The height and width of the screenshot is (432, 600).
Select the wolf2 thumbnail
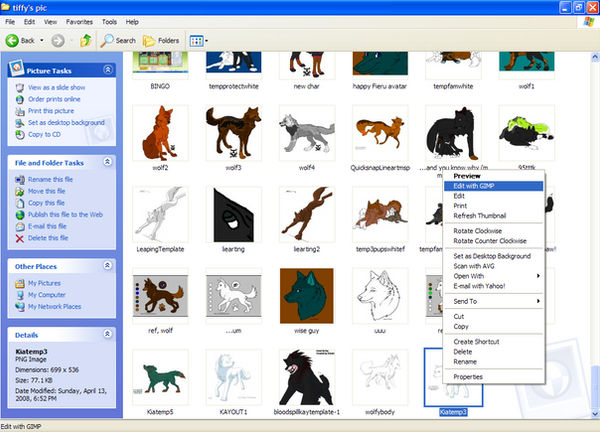pos(160,133)
